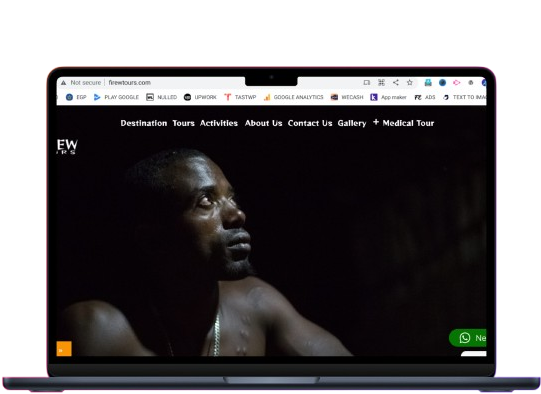Open the PLAY GOOGLE bookmark
This screenshot has width=541, height=394.
pyautogui.click(x=116, y=97)
